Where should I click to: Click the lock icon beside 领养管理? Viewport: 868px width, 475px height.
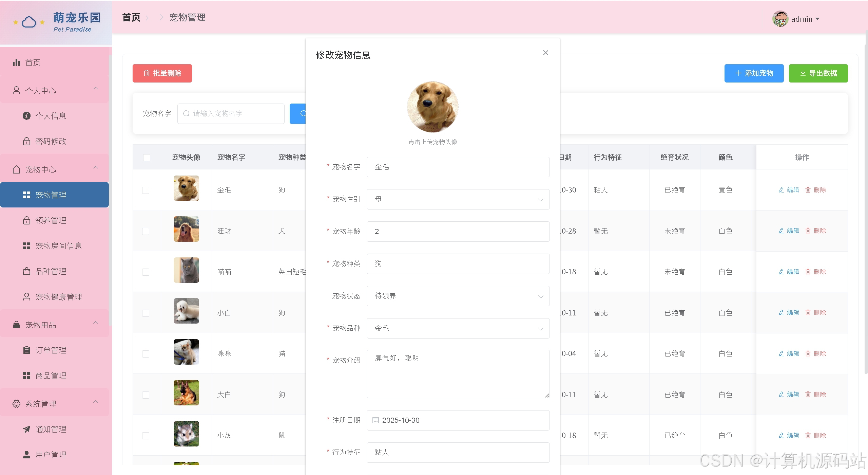26,220
